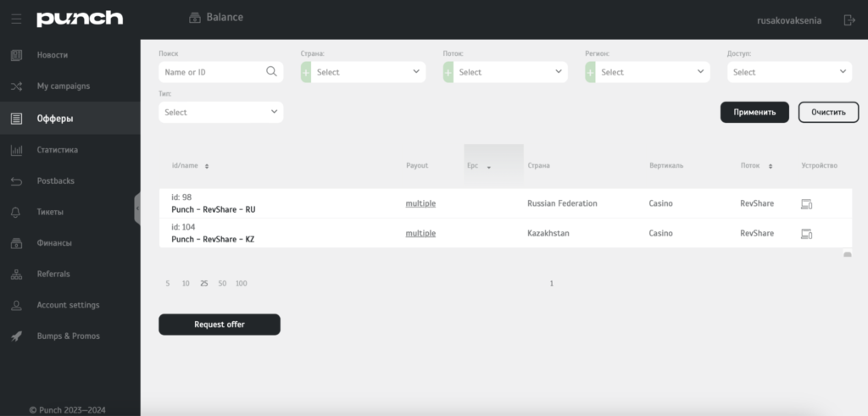Click the logout icon next to username
This screenshot has height=416, width=868.
[x=849, y=20]
